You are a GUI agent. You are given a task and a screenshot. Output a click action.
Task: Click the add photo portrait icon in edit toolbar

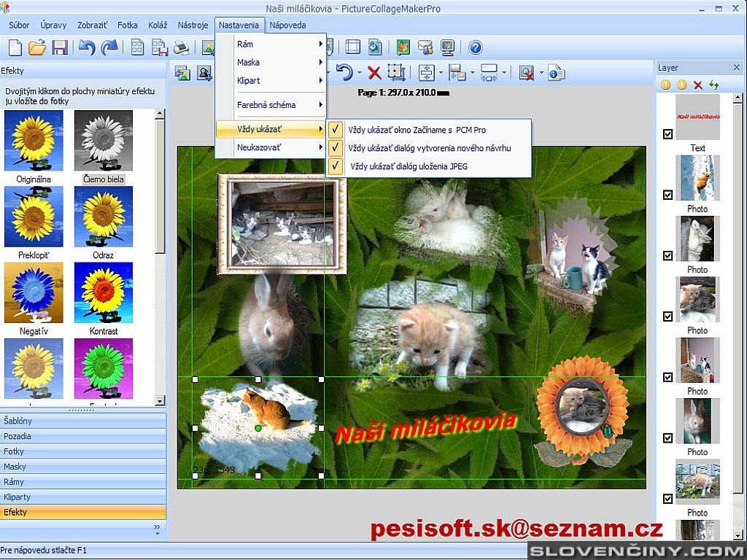point(204,73)
